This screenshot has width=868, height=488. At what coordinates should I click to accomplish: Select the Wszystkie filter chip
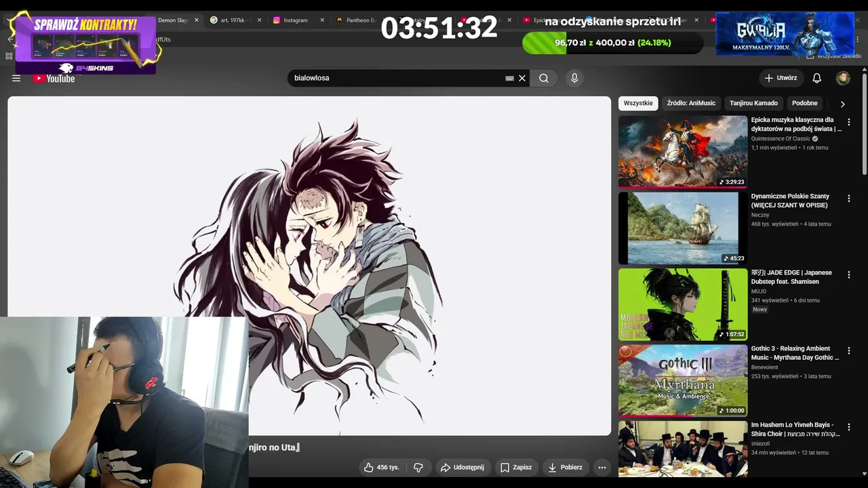(638, 104)
